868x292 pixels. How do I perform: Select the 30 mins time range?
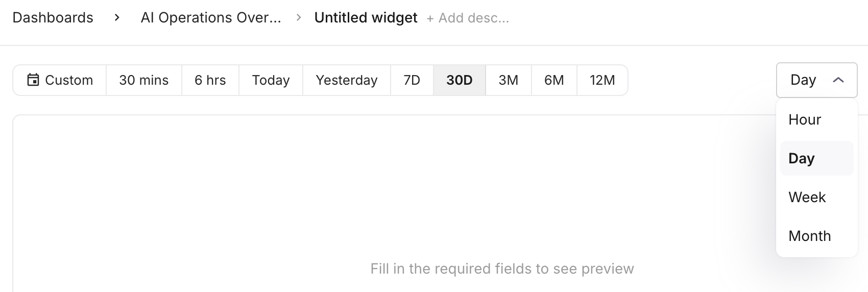click(143, 80)
